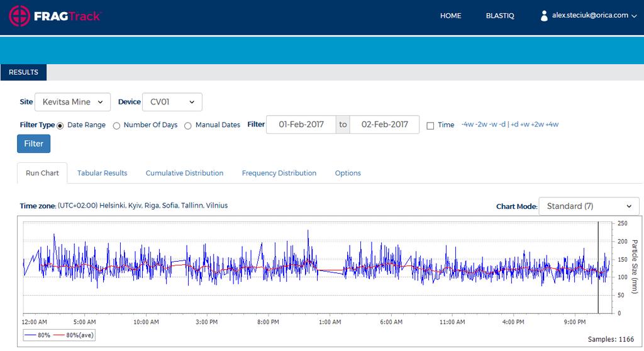Switch to the Tabular Results tab

[103, 173]
